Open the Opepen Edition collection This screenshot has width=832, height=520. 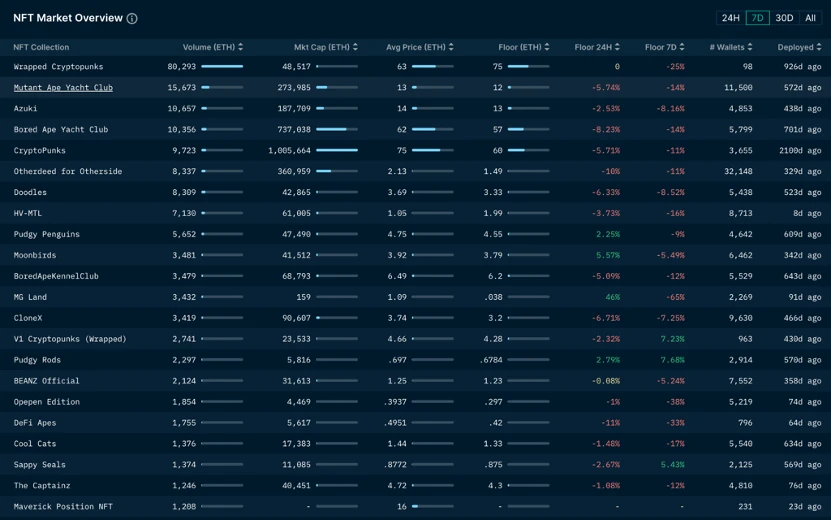tap(47, 402)
